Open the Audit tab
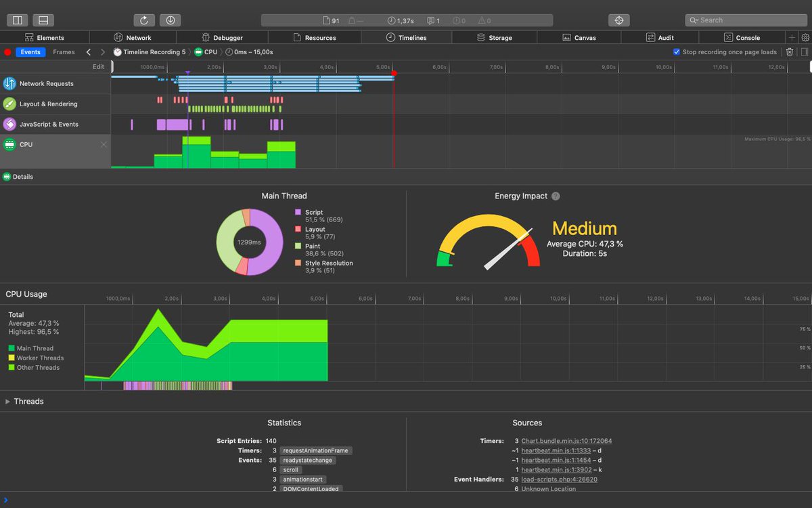Viewport: 812px width, 508px height. (x=660, y=38)
